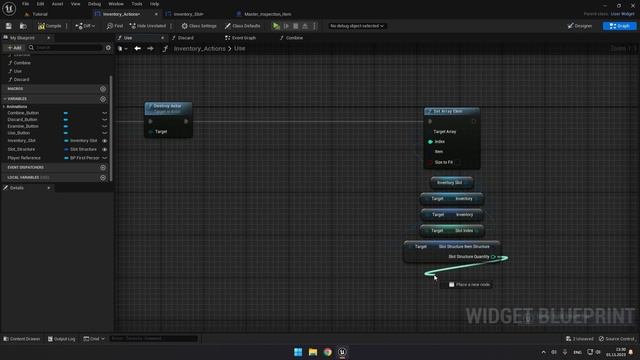Browse to asset in Content Browser icon
The height and width of the screenshot is (360, 640).
coord(23,26)
